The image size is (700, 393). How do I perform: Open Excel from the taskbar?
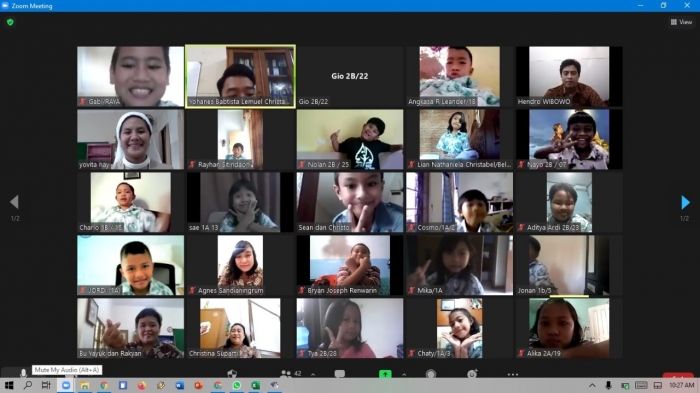tap(255, 385)
